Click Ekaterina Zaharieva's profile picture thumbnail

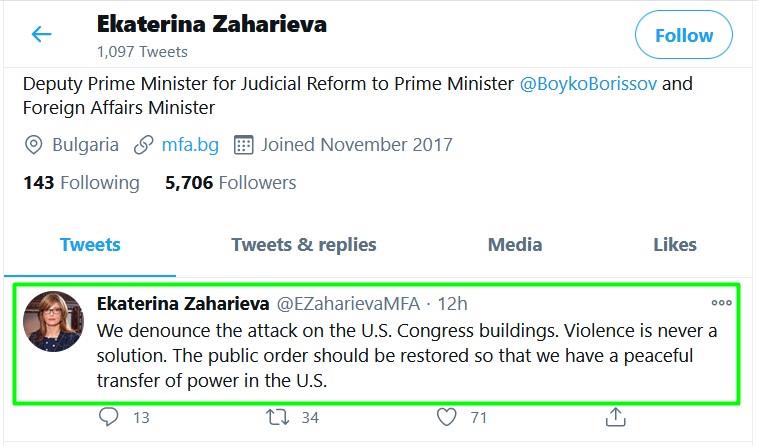(53, 321)
